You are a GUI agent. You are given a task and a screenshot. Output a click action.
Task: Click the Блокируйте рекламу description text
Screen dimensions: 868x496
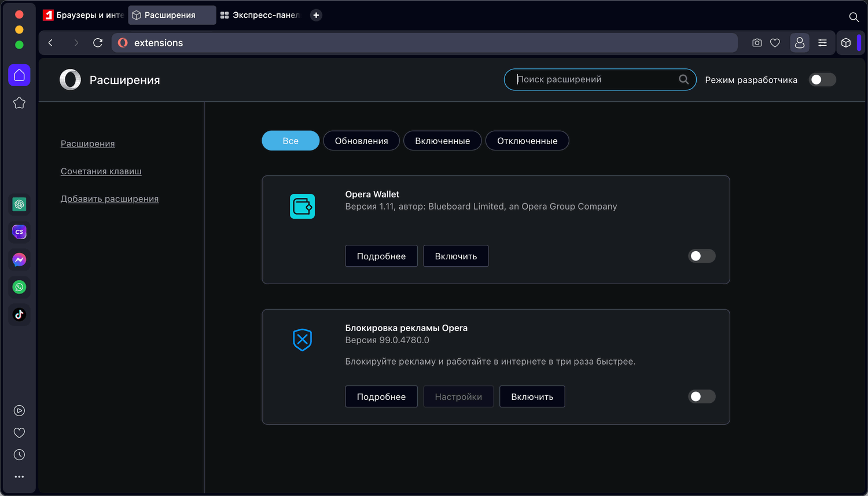click(x=490, y=362)
